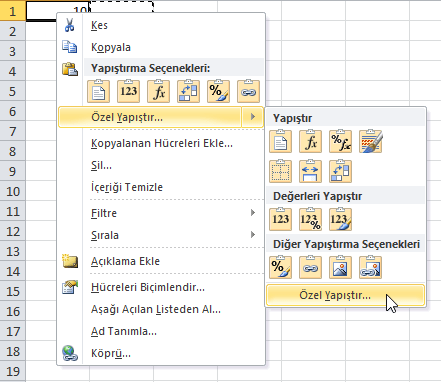The image size is (441, 382).
Task: Click Paste as Picture icon in submenu
Action: (x=340, y=267)
